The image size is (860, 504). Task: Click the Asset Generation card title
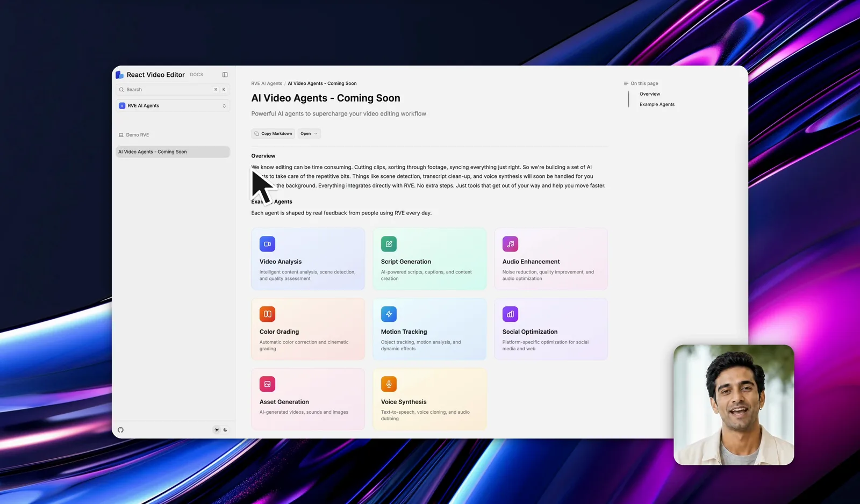tap(284, 402)
